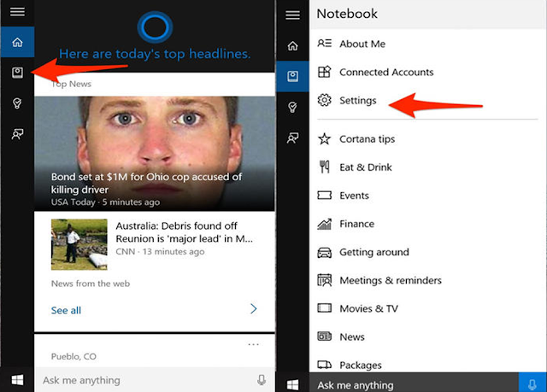This screenshot has height=392, width=547.
Task: Click USA Today · 5 minutes ago text
Action: (x=105, y=202)
